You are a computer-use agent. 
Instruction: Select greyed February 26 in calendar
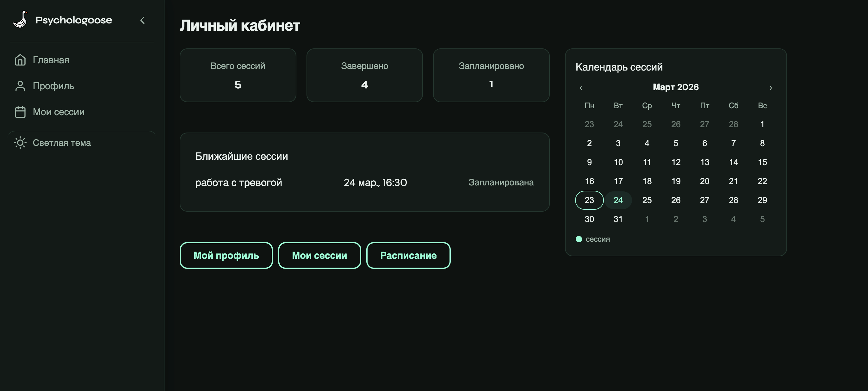[x=676, y=124]
